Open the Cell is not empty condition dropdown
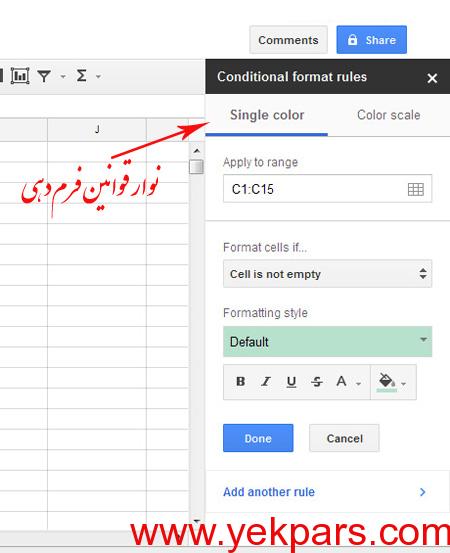Screen dimensions: 450x553 pos(327,274)
